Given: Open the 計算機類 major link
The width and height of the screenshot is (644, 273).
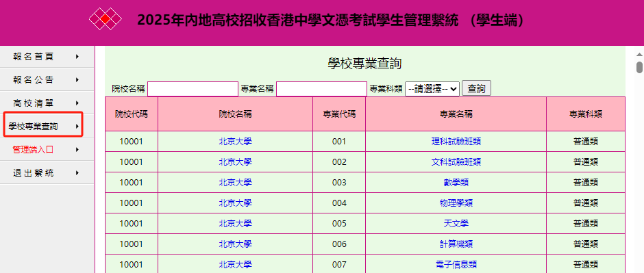Looking at the screenshot, I should pos(456,244).
